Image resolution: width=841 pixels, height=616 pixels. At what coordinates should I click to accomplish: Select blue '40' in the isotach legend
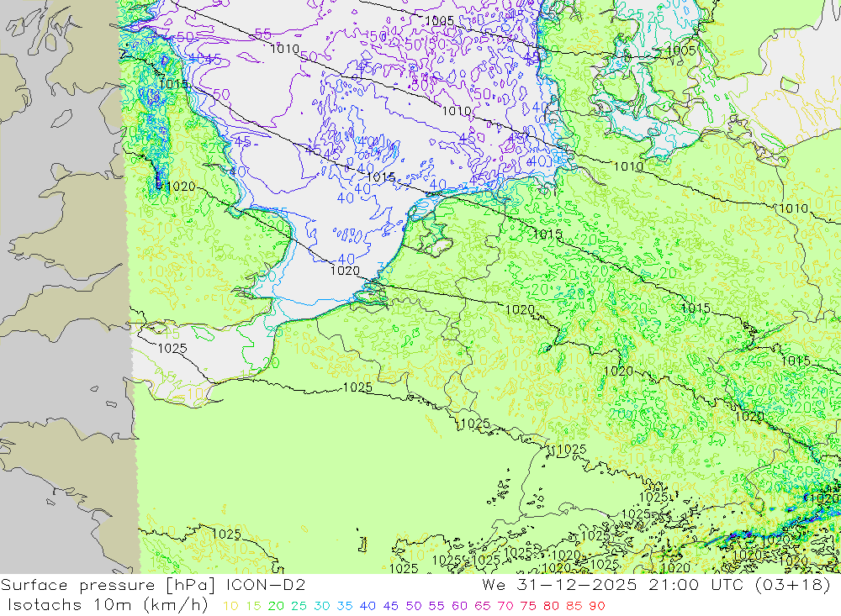368,607
